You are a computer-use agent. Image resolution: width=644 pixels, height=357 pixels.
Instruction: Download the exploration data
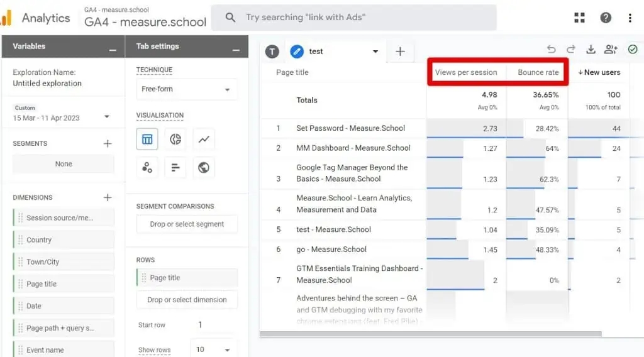coord(591,49)
